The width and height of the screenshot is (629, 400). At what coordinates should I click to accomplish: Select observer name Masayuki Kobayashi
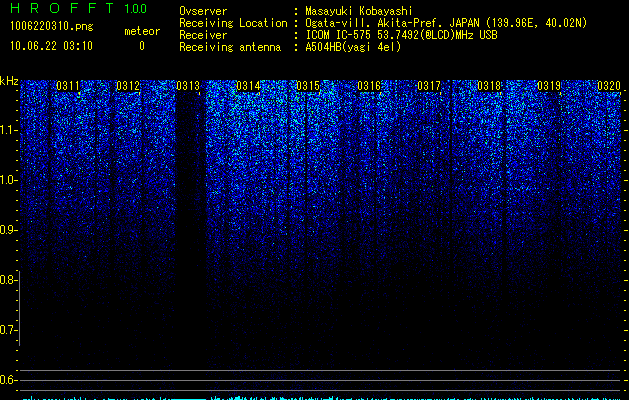click(x=359, y=11)
